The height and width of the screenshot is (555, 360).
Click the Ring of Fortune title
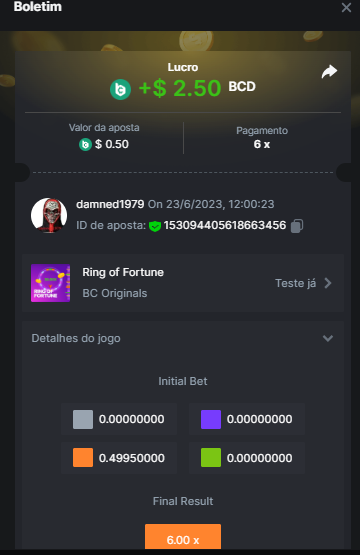pos(123,272)
